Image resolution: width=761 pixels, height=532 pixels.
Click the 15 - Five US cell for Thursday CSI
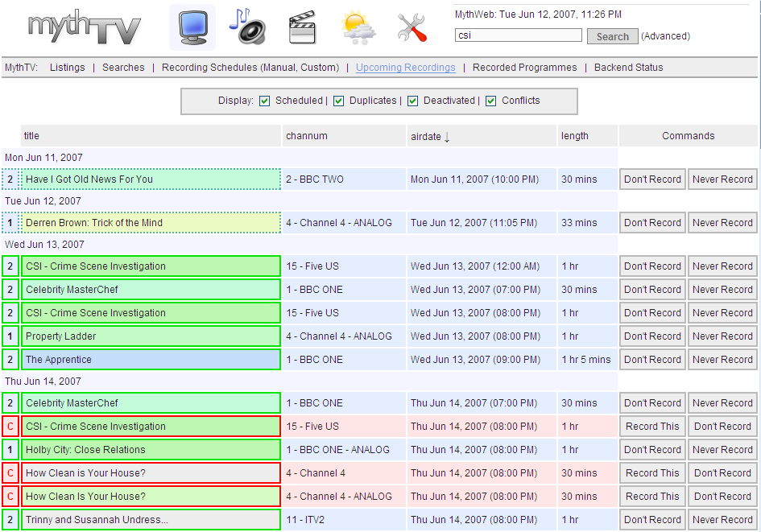(344, 427)
